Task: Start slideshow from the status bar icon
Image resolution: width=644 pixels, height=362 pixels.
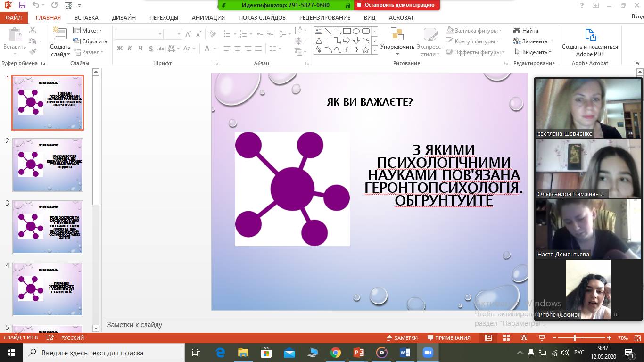Action: coord(541,338)
